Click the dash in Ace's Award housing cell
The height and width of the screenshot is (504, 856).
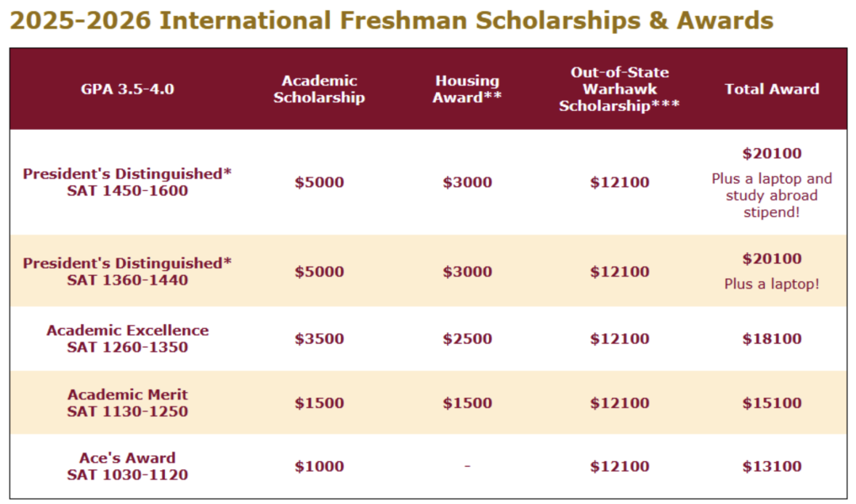468,466
